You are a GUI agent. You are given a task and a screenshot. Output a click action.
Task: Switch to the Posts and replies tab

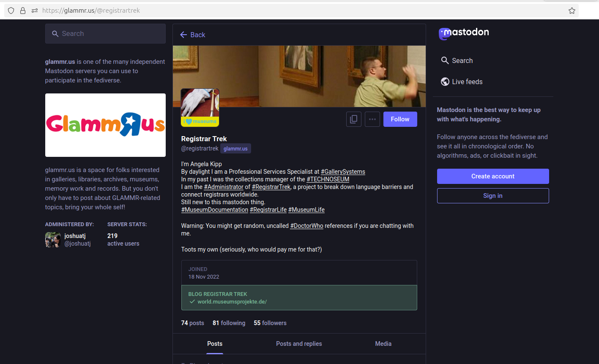click(299, 344)
